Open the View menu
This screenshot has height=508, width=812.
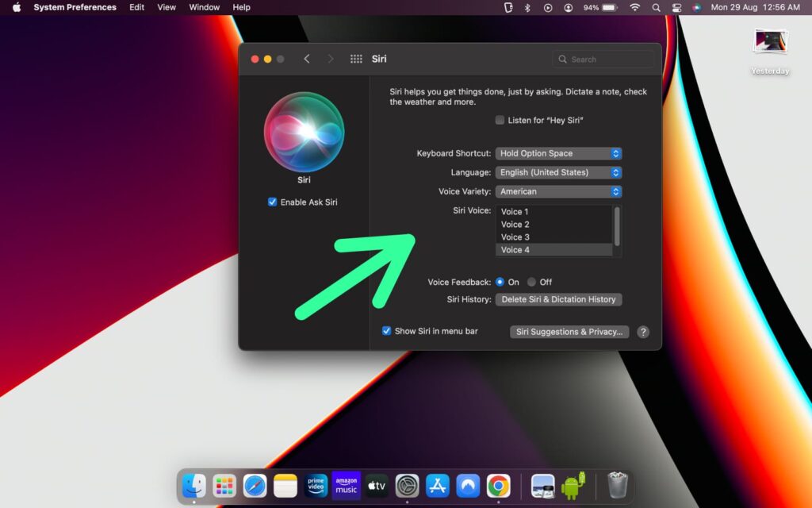pos(167,7)
